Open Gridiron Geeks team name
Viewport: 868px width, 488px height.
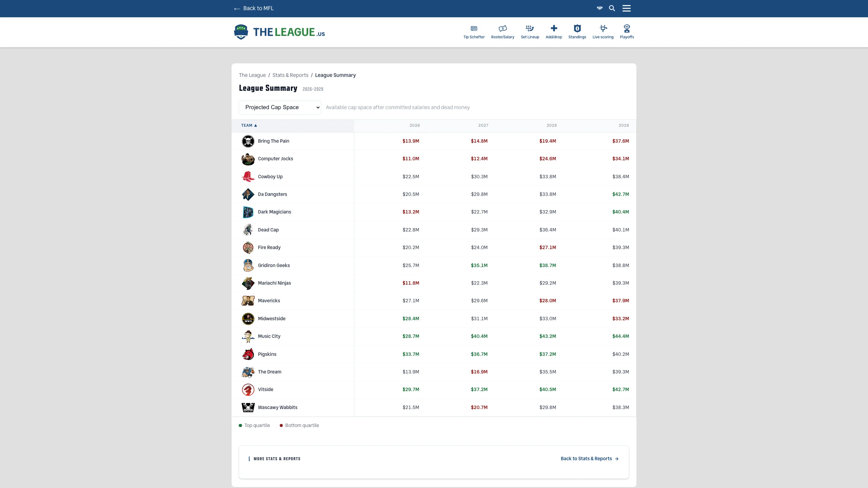274,265
